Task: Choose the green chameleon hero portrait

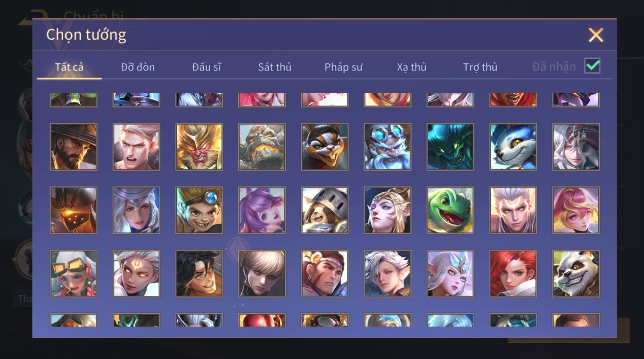Action: click(450, 210)
